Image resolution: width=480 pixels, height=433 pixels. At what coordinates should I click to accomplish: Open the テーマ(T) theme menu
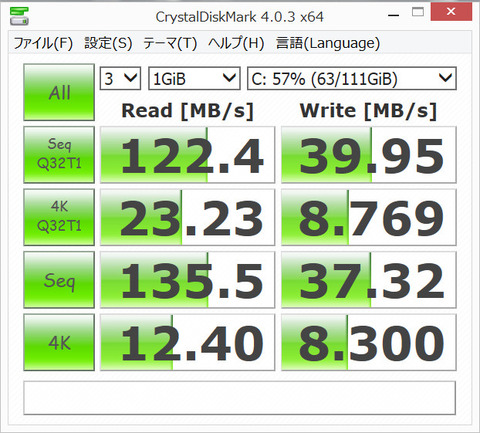(170, 43)
